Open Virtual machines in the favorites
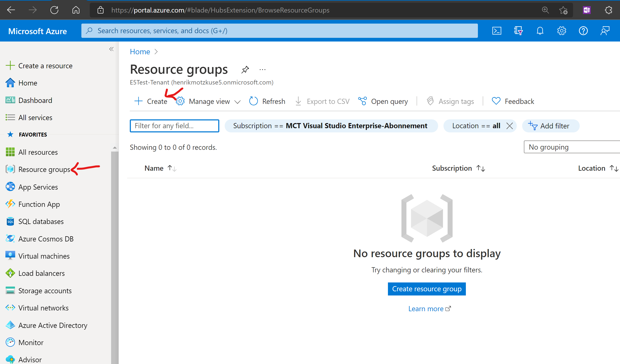The image size is (620, 364). click(44, 256)
